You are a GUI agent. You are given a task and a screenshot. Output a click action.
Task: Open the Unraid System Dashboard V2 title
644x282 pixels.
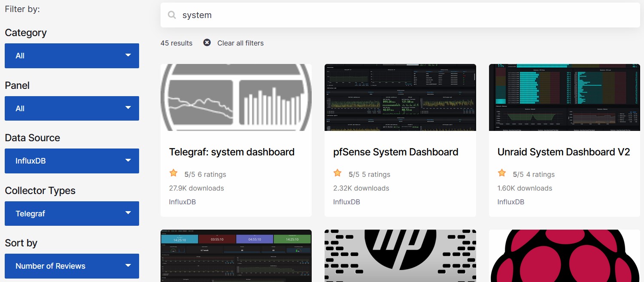pos(563,152)
